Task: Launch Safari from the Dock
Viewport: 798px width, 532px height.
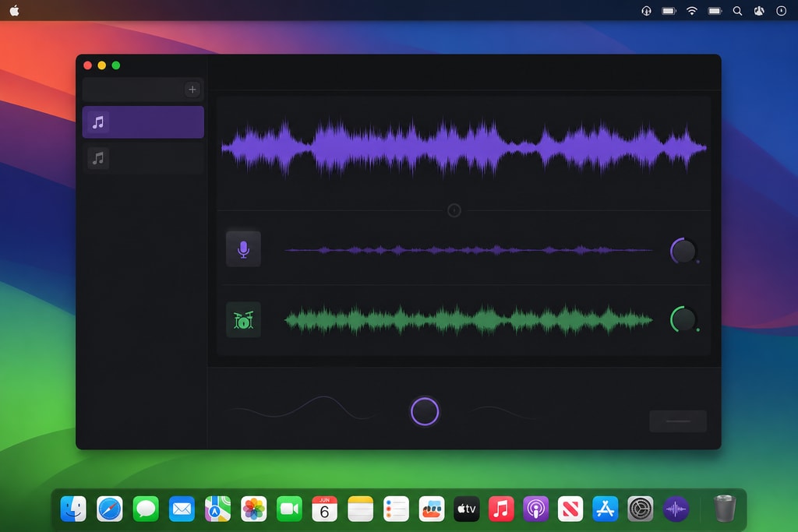Action: click(x=109, y=509)
